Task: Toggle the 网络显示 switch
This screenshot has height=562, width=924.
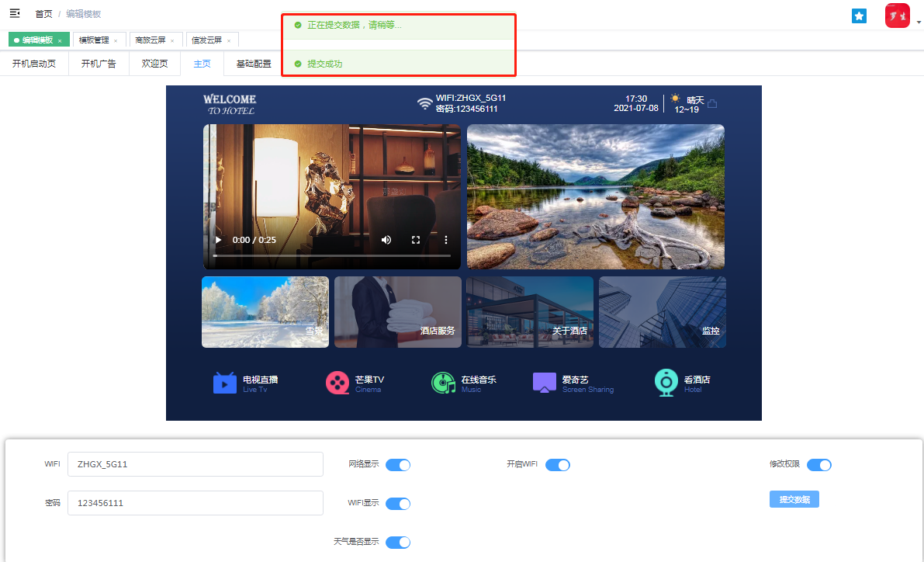Action: [397, 465]
